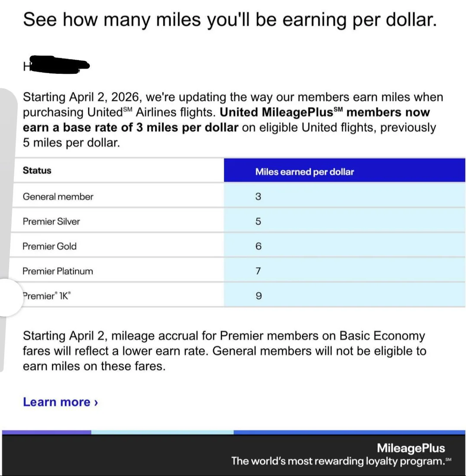Click the headline about miles earned per dollar
Screen dimensions: 466x476
pos(230,19)
